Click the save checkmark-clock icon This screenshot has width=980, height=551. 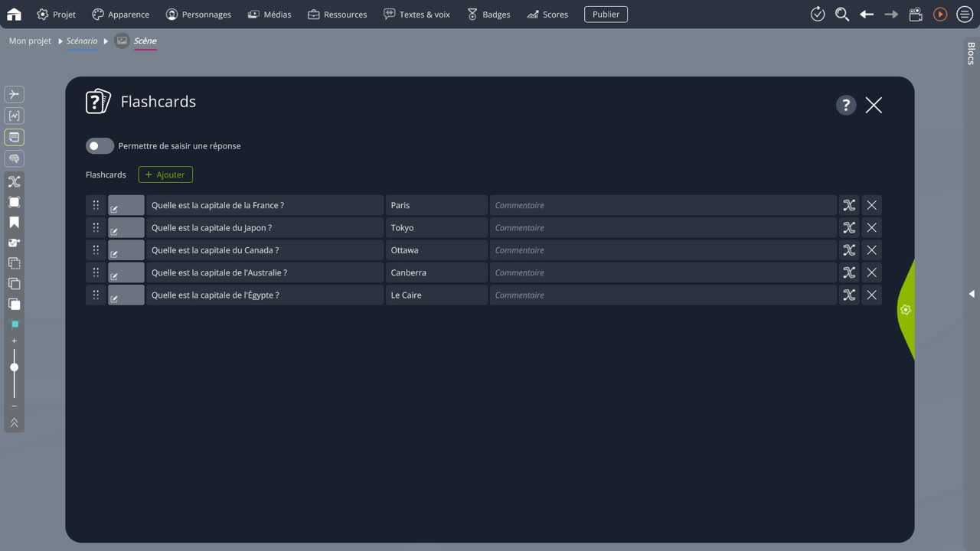(818, 14)
